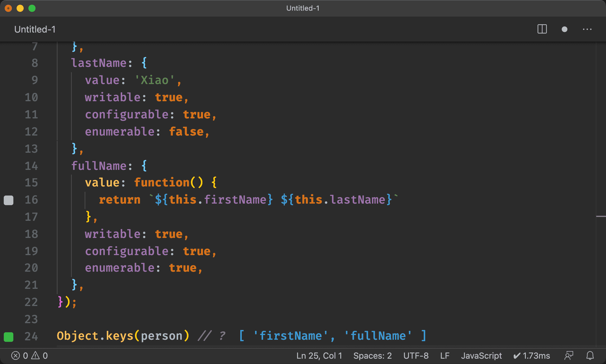Click Ln 25, Col 1 go-to-line indicator

(x=319, y=355)
